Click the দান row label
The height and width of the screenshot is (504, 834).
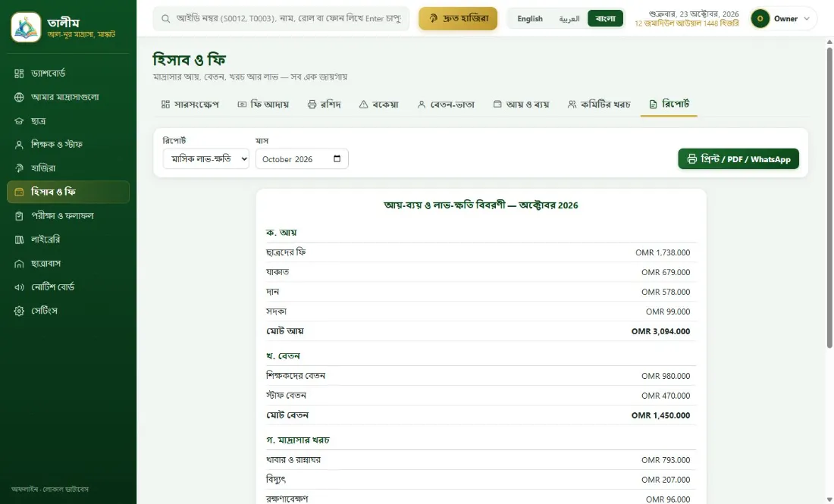coord(272,292)
